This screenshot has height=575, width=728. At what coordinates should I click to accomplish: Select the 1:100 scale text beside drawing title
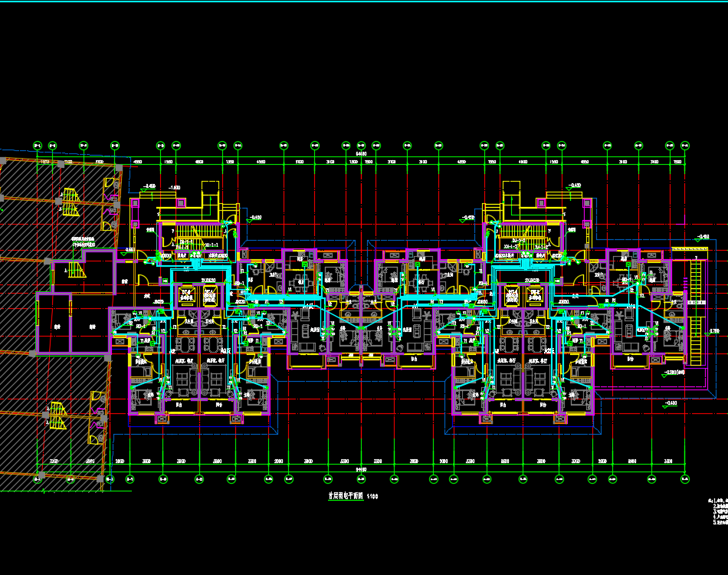(x=373, y=497)
